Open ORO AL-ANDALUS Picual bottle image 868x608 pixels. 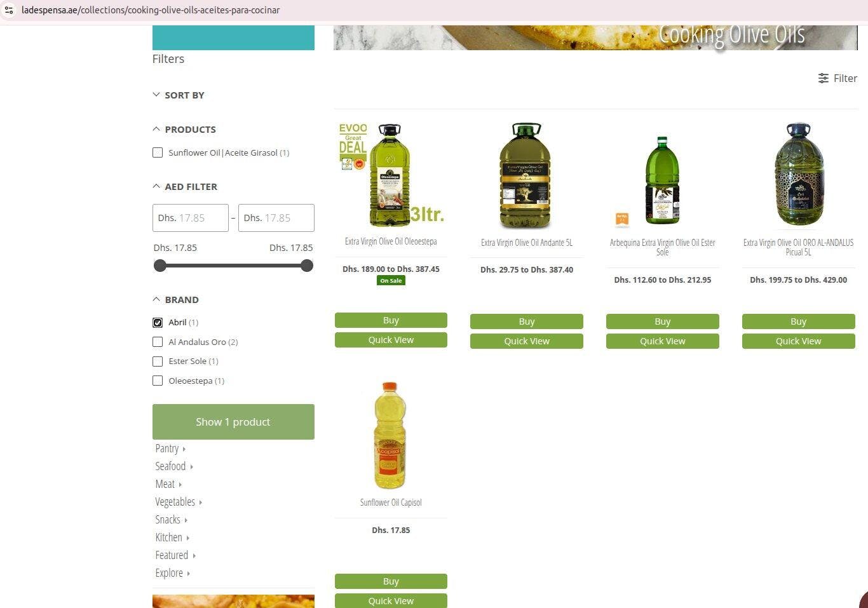pyautogui.click(x=798, y=175)
